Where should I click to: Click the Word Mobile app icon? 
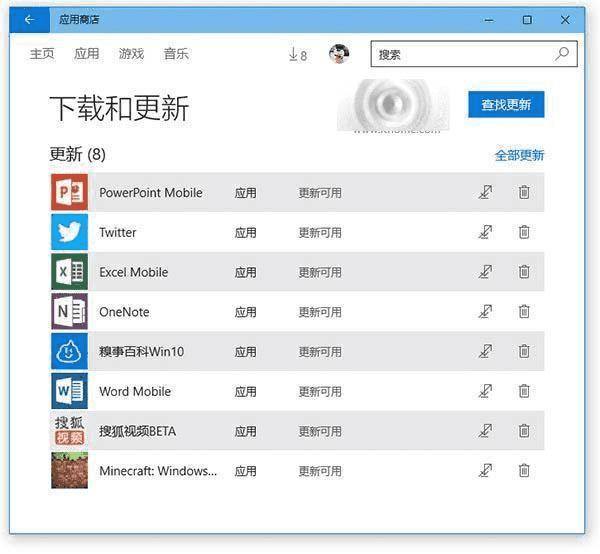70,391
